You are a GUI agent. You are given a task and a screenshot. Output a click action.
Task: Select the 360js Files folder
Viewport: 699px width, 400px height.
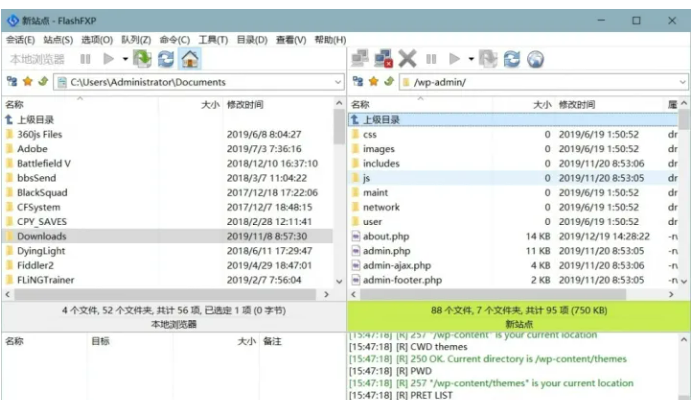coord(168,134)
